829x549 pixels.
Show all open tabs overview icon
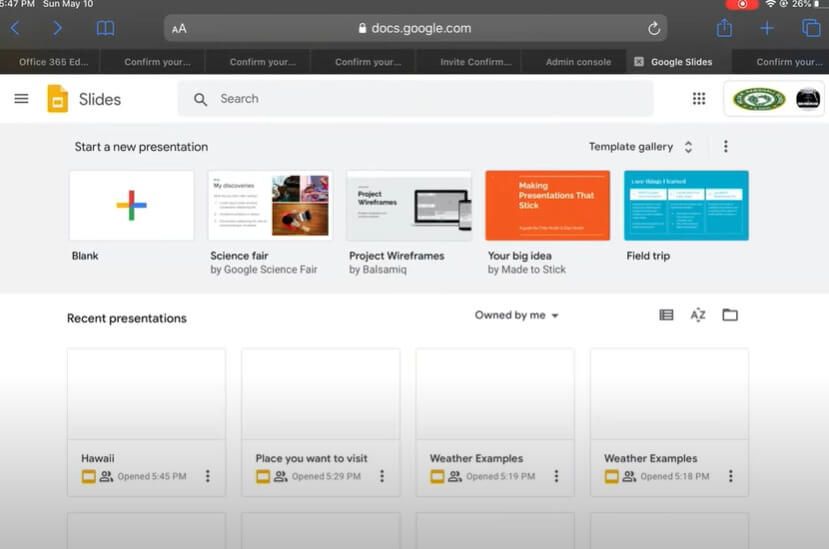[x=810, y=28]
